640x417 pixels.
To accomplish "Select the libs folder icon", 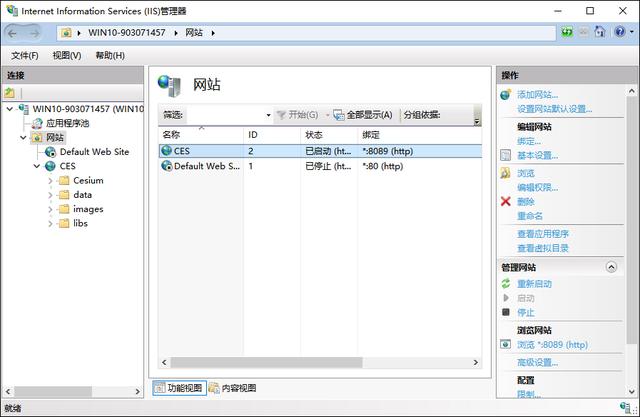I will point(64,223).
